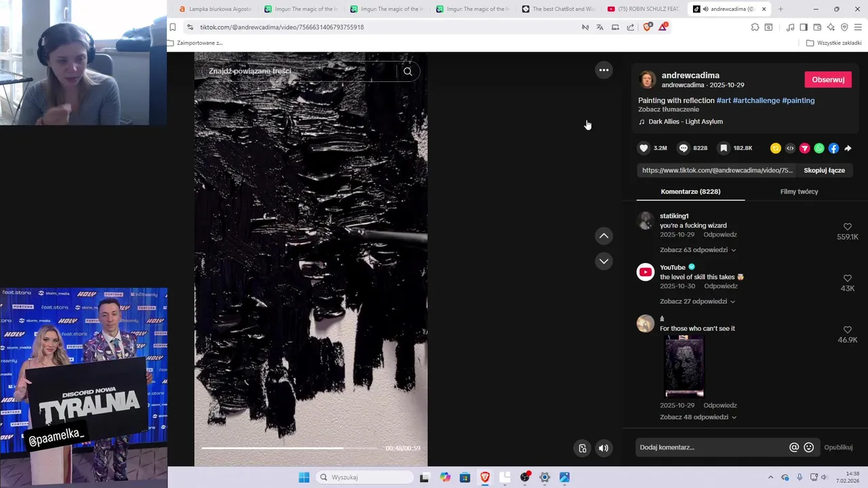Go to next video with down arrow
868x488 pixels.
point(604,261)
